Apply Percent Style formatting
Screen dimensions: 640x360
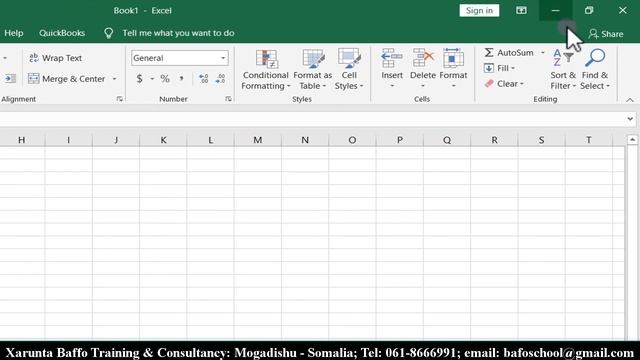coord(165,79)
